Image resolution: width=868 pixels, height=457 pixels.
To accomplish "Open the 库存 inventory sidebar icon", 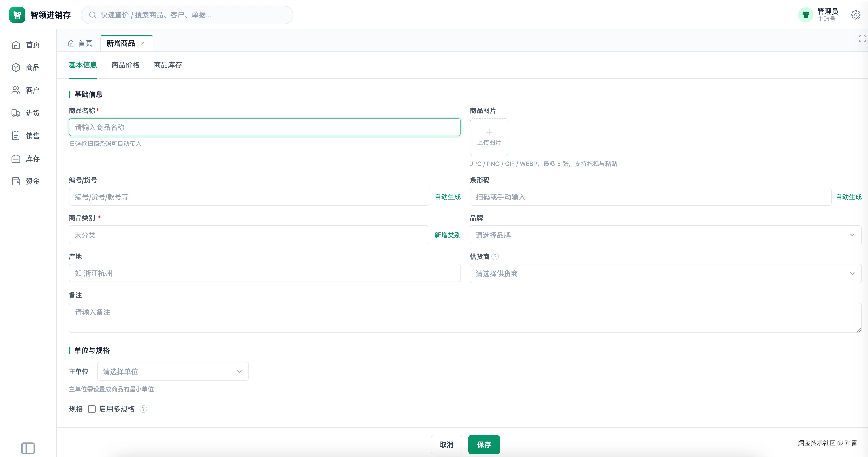I will 16,159.
